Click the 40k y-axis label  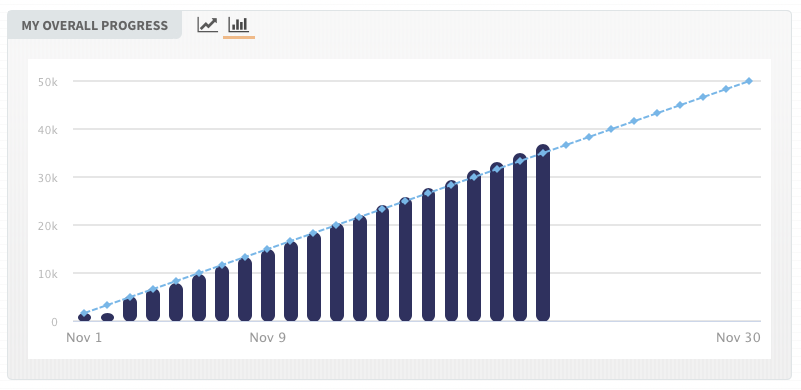(48, 130)
